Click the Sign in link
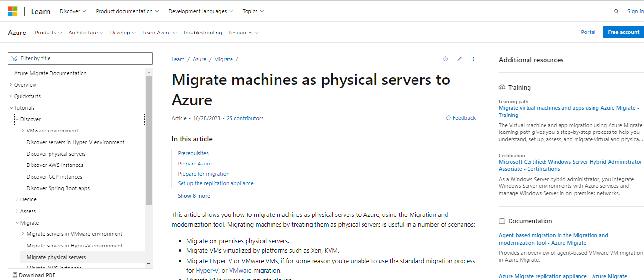Viewport: 644px width, 280px height. tap(635, 11)
